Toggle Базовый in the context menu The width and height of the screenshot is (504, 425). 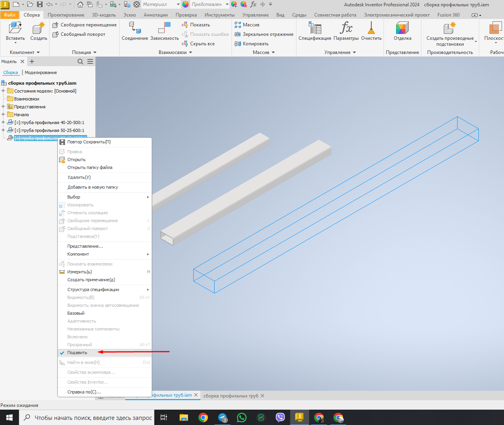(x=105, y=313)
